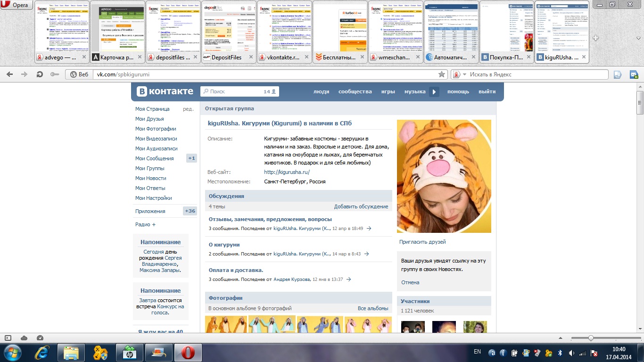Screen dimensions: 644x362
Task: Switch to the vkontakte.r... tab
Action: [283, 32]
